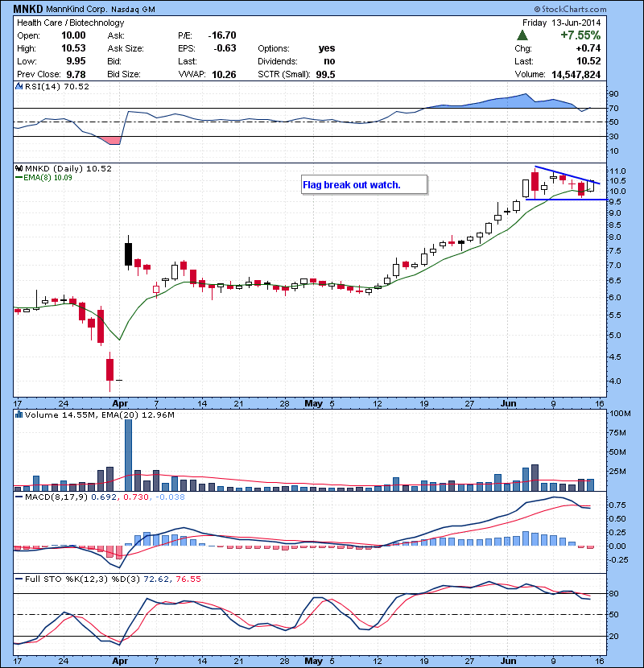Click the RSI(14) 70.52 label
This screenshot has width=644, height=668.
pyautogui.click(x=57, y=86)
